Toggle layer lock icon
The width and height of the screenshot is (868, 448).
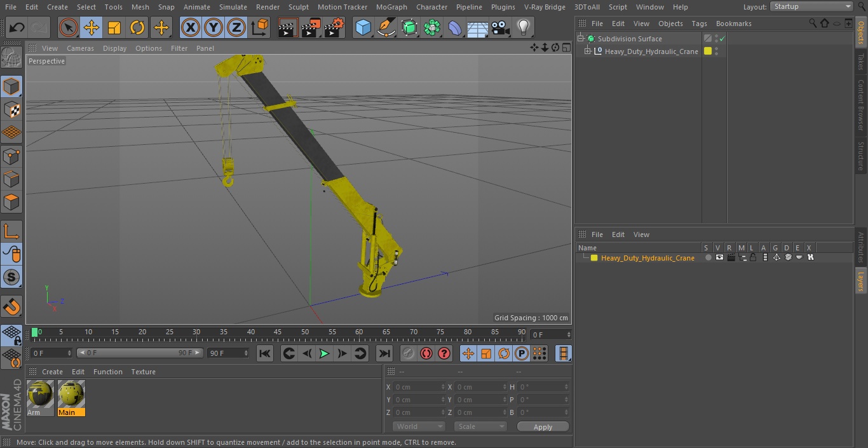point(753,257)
